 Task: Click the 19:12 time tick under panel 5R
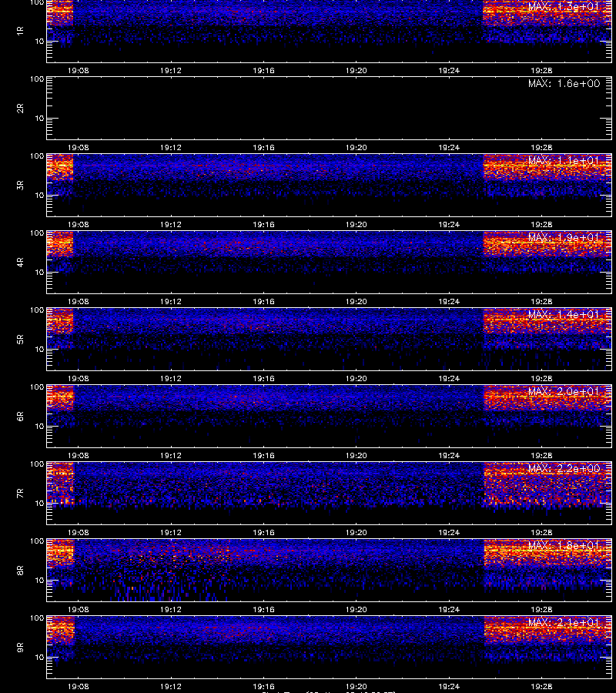click(x=171, y=379)
